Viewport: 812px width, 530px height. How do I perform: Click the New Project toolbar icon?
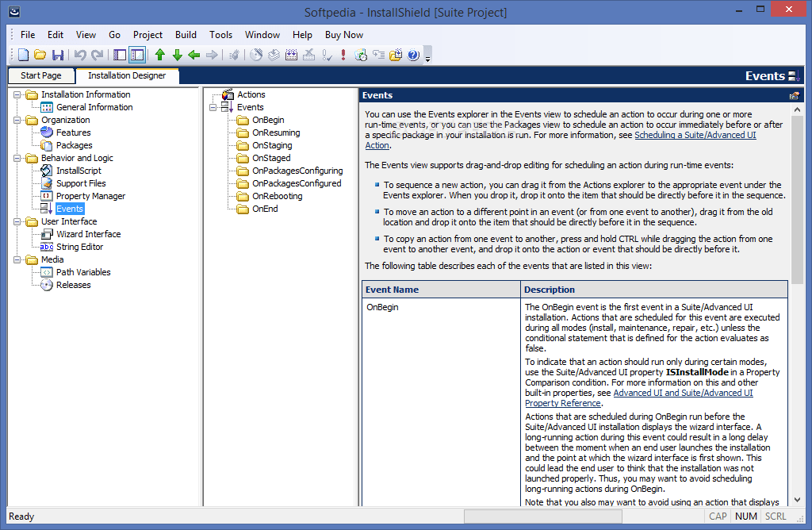pos(23,55)
